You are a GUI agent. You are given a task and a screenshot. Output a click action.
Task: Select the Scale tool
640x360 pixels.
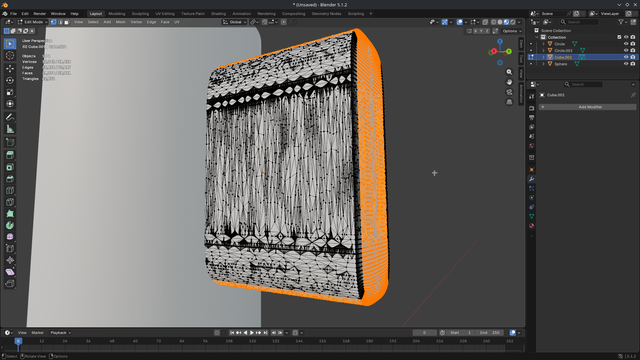click(x=10, y=92)
